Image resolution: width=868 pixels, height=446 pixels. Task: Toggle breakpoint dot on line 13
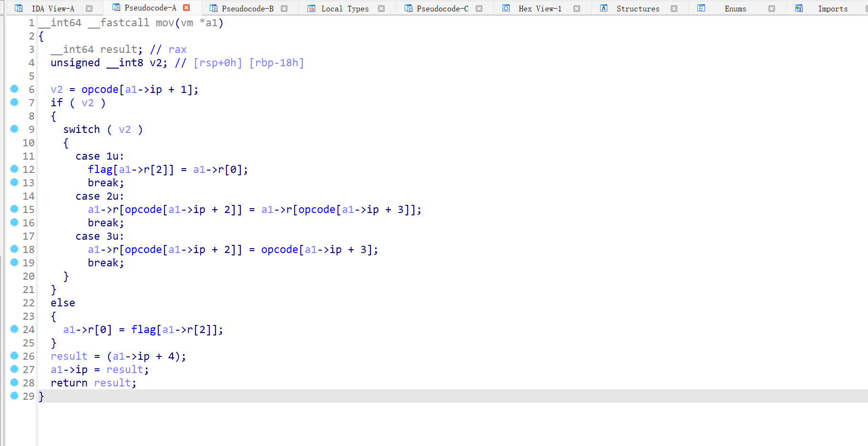[14, 182]
